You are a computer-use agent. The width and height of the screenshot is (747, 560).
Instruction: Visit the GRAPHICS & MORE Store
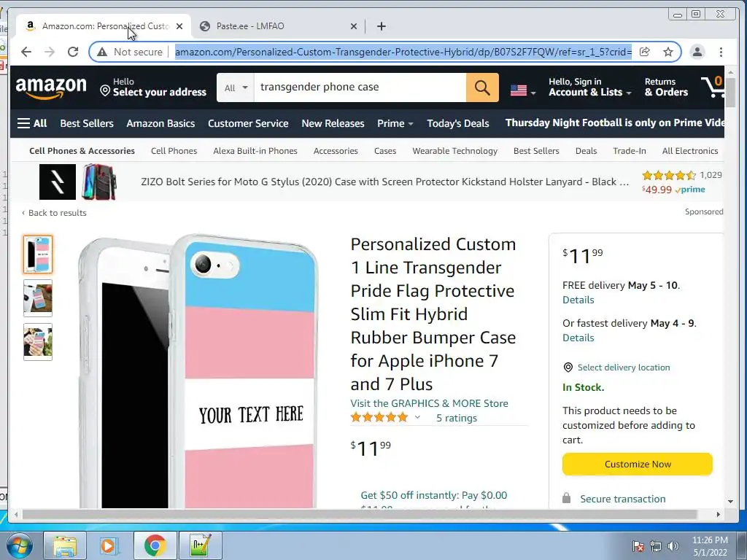429,403
